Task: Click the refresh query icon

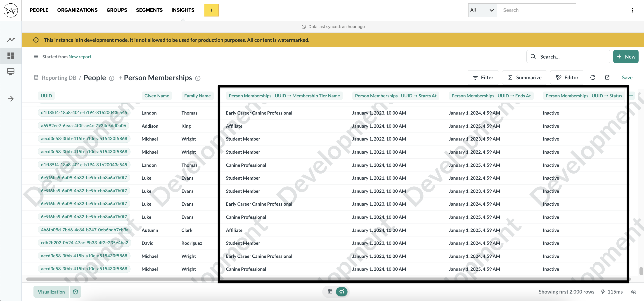Action: 593,78
